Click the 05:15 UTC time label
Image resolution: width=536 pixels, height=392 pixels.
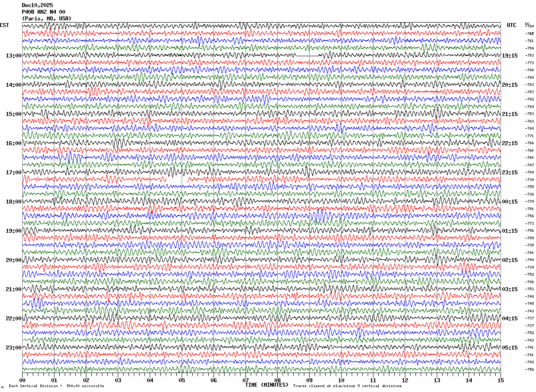click(510, 348)
